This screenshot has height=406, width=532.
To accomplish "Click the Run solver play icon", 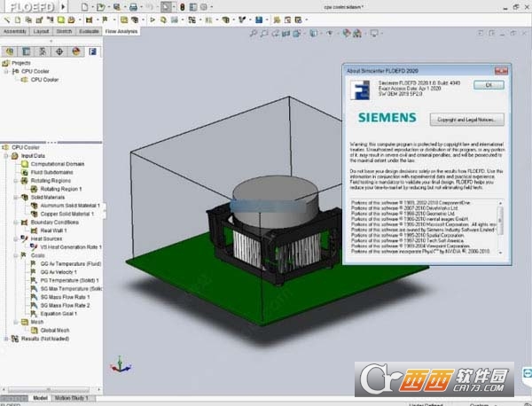I will coord(153,20).
